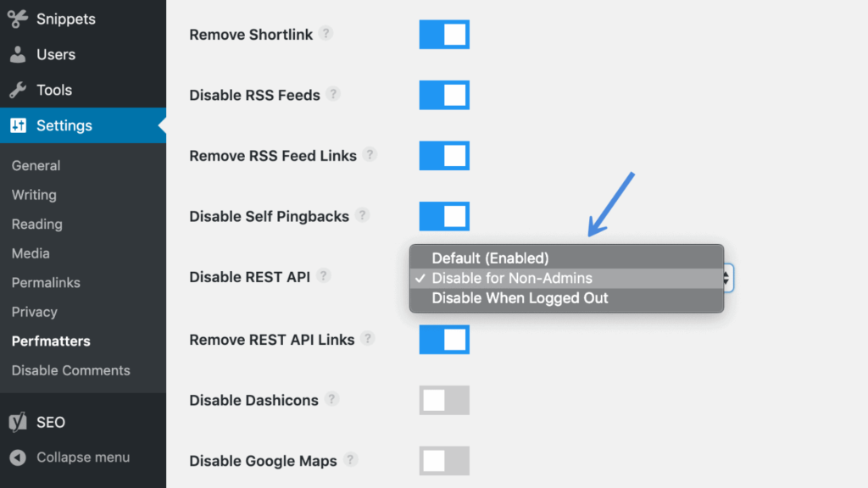Select Disable When Logged Out option

coord(520,298)
